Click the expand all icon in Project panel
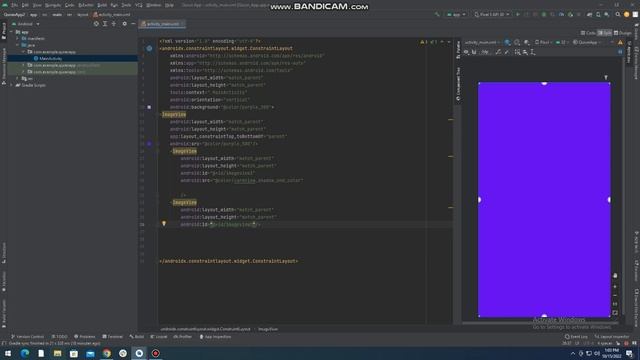This screenshot has height=360, width=640. click(105, 24)
